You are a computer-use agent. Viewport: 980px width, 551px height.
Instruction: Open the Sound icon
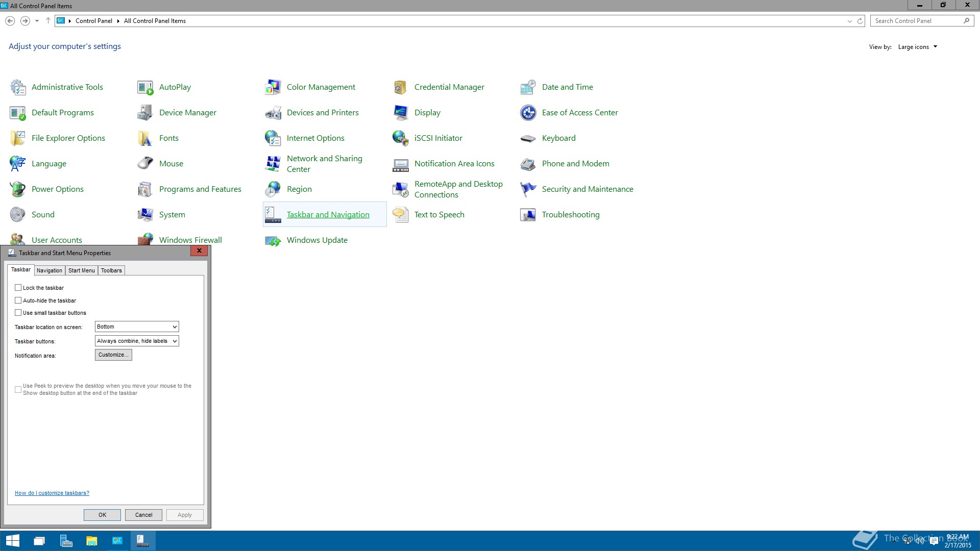point(18,215)
